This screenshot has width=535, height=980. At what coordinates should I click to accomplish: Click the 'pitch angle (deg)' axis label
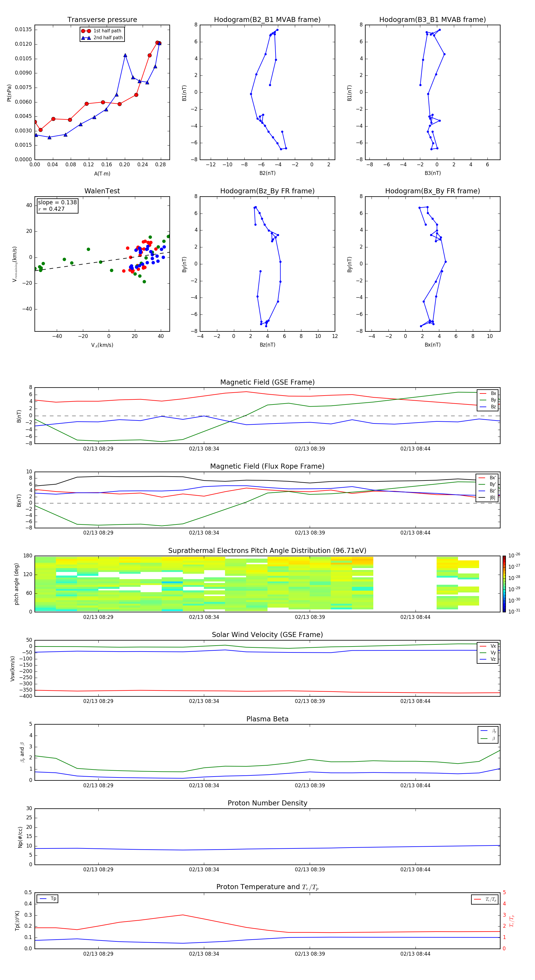[16, 584]
